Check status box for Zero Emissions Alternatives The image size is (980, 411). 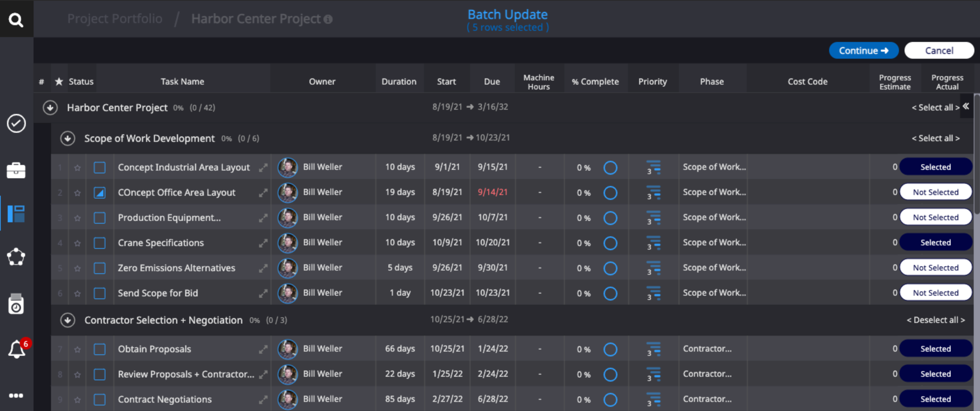click(x=100, y=268)
